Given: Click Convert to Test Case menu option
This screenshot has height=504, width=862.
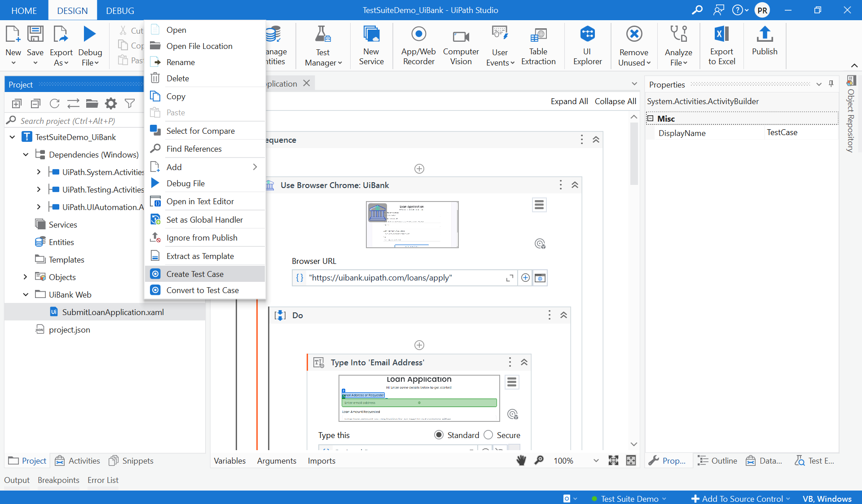Looking at the screenshot, I should 202,290.
